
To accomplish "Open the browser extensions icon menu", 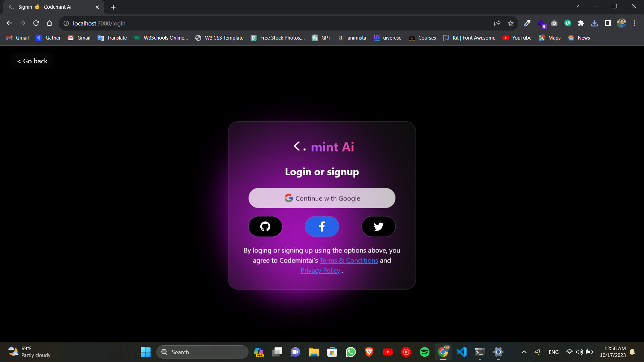I will (x=582, y=23).
